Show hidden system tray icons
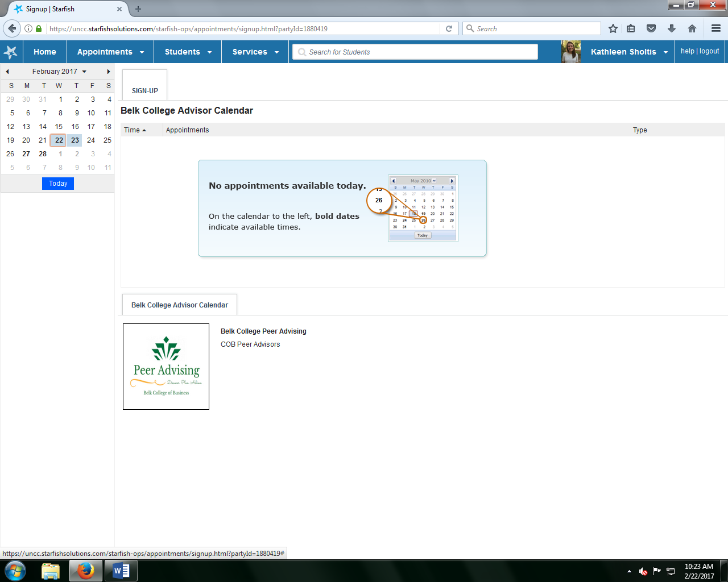728x582 pixels. tap(629, 571)
